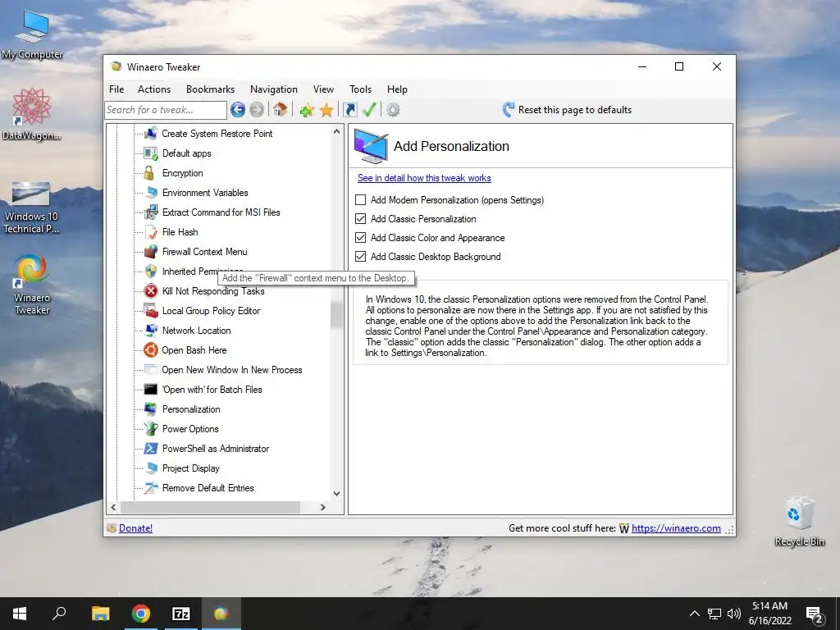Select Kill Not Responding Tasks
Screen dimensions: 840x630
pos(213,291)
